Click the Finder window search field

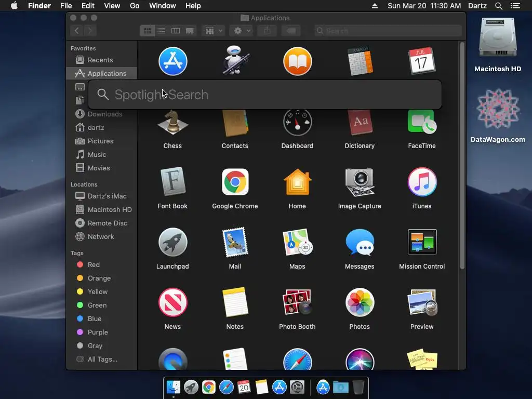click(388, 31)
